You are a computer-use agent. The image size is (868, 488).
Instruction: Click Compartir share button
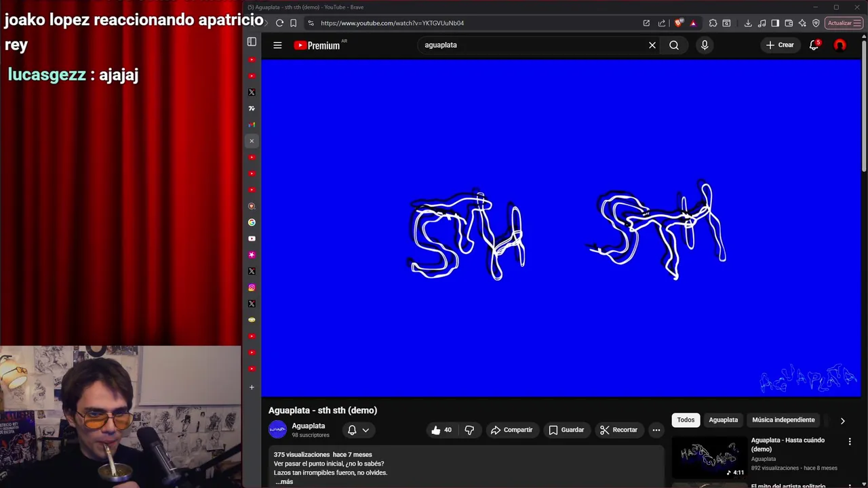pyautogui.click(x=512, y=430)
